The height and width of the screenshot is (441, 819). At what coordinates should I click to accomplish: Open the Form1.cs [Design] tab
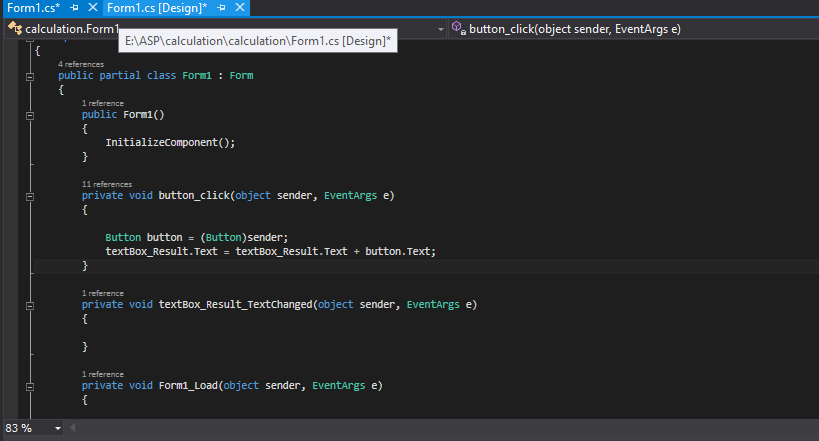(x=156, y=8)
